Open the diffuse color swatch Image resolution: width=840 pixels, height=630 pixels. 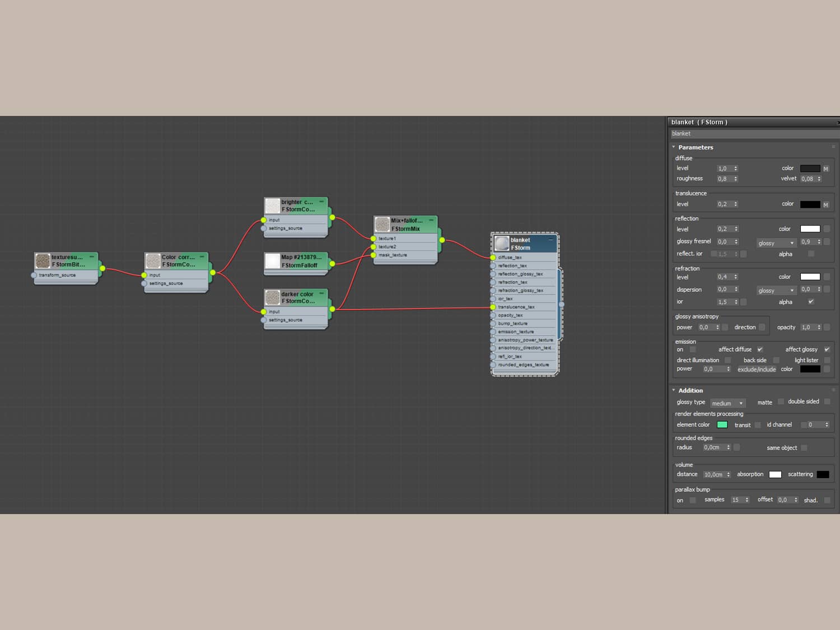coord(810,169)
